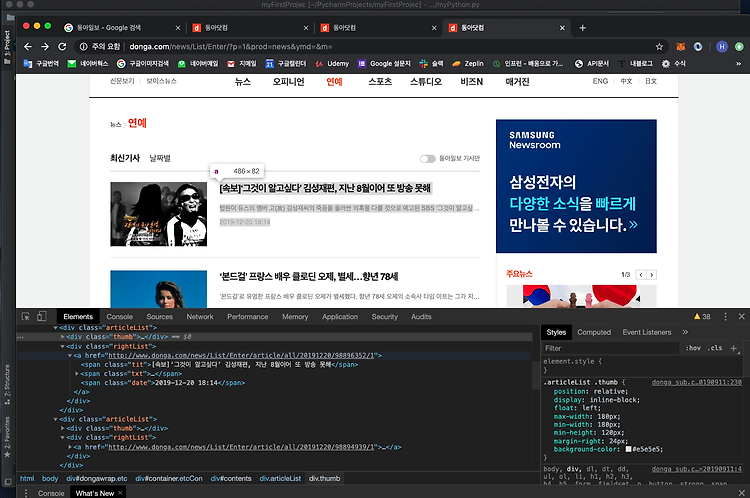The image size is (750, 498).
Task: Collapse the top articleList div
Action: [x=55, y=328]
